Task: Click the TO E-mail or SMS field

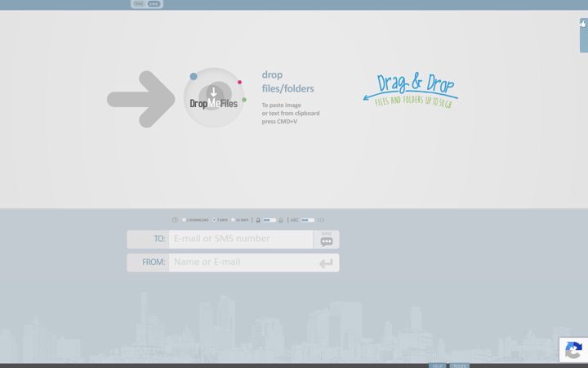Action: pos(241,239)
